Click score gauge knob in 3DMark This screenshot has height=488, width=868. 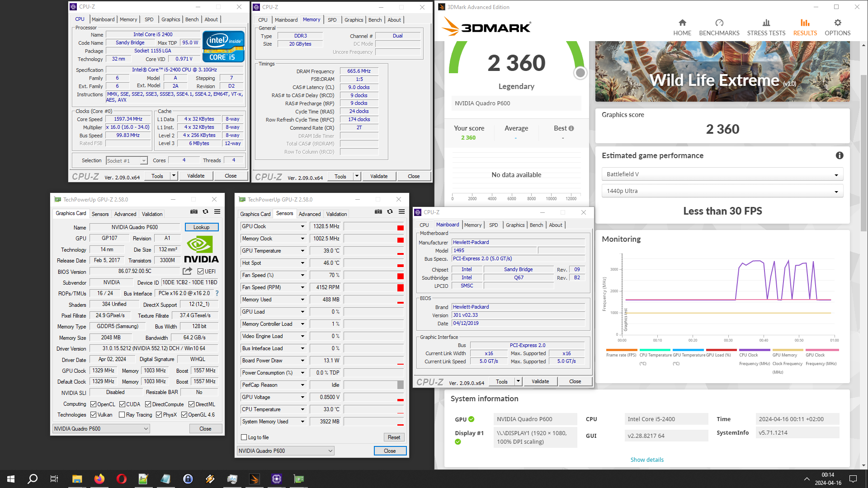(580, 73)
